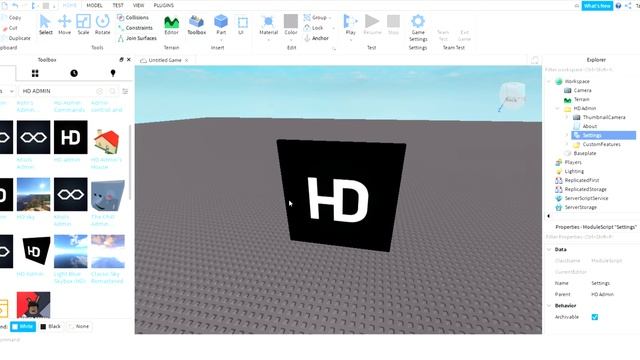Copy the selection
The height and width of the screenshot is (360, 640).
pyautogui.click(x=11, y=18)
